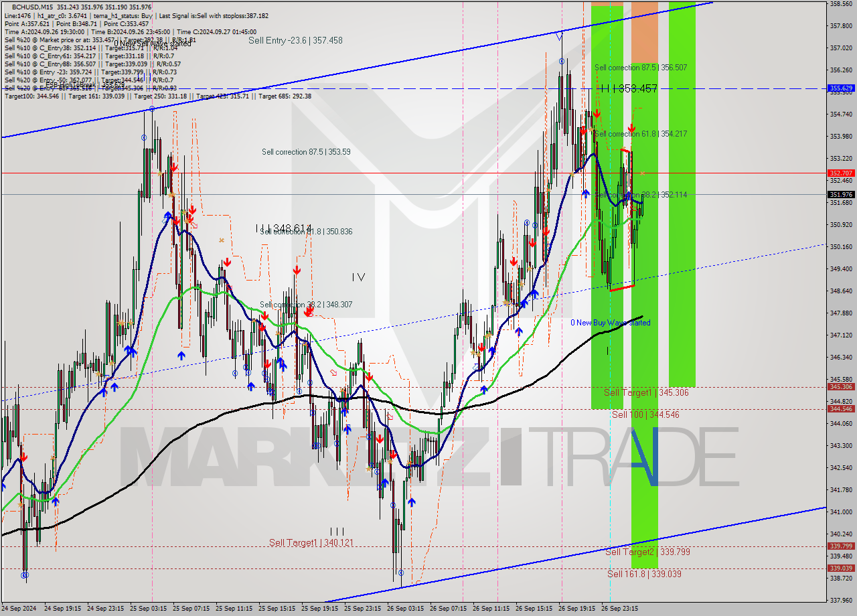Image resolution: width=857 pixels, height=616 pixels.
Task: Click the '24 Sep 2024' date on time axis
Action: [x=19, y=609]
